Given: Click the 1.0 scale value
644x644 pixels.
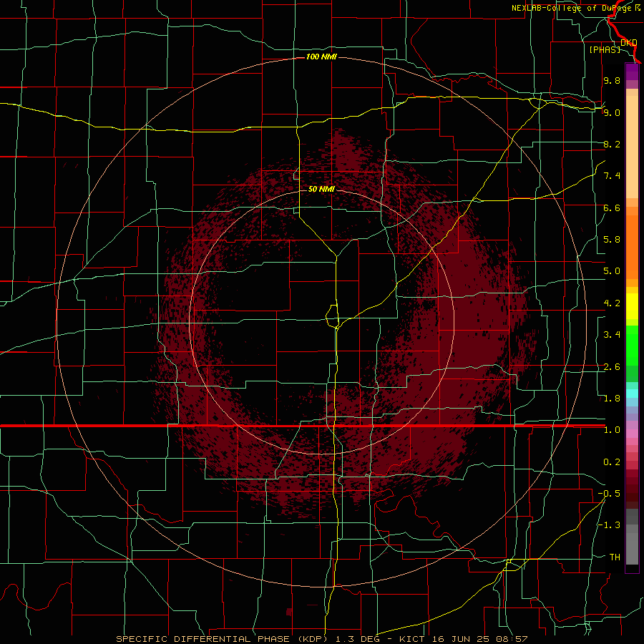Looking at the screenshot, I should (612, 430).
